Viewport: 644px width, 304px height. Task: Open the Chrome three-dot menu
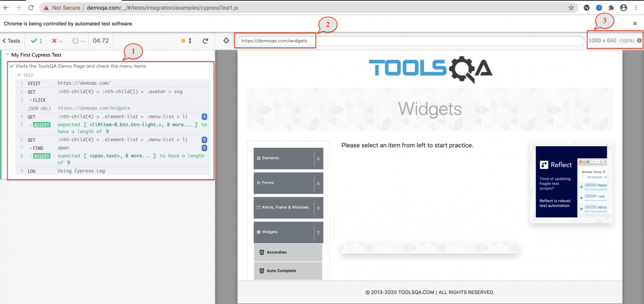[x=636, y=8]
